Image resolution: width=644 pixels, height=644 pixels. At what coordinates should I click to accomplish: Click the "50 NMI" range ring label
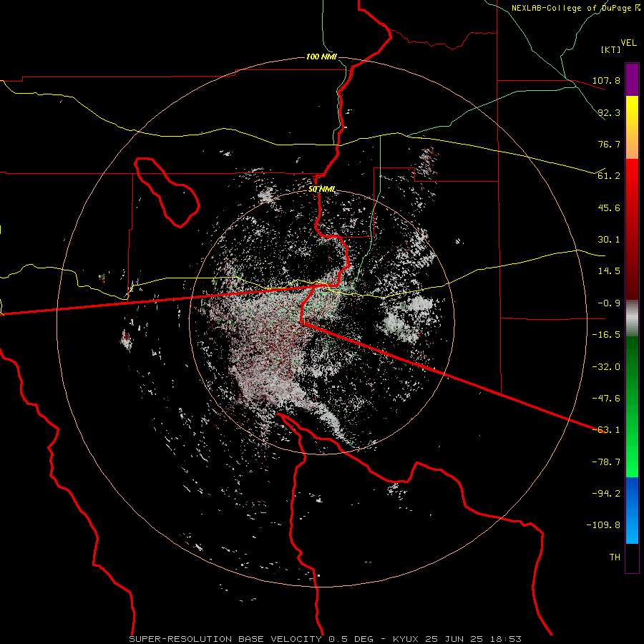tap(321, 189)
